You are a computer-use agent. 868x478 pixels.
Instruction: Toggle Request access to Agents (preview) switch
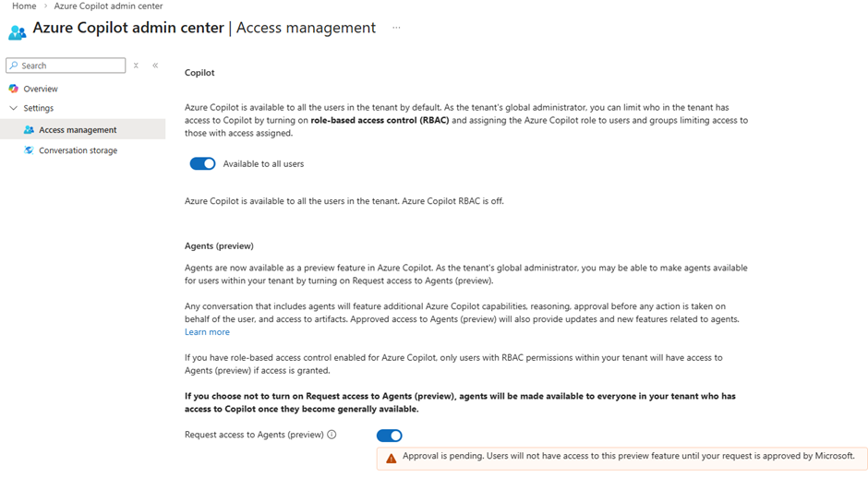(x=389, y=436)
